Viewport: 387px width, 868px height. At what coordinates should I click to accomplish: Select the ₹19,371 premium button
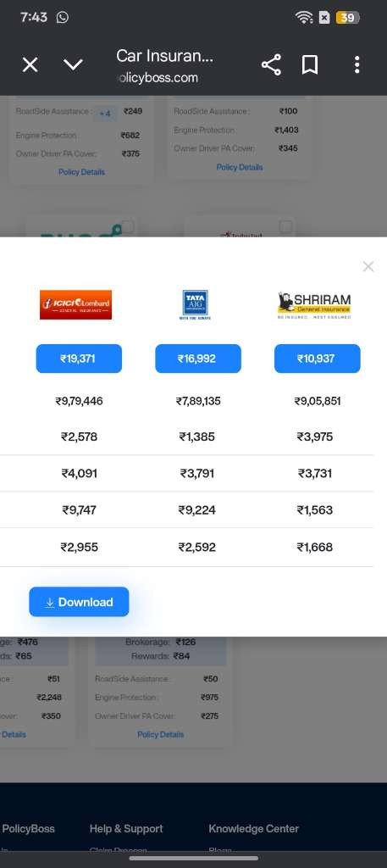[x=79, y=359]
